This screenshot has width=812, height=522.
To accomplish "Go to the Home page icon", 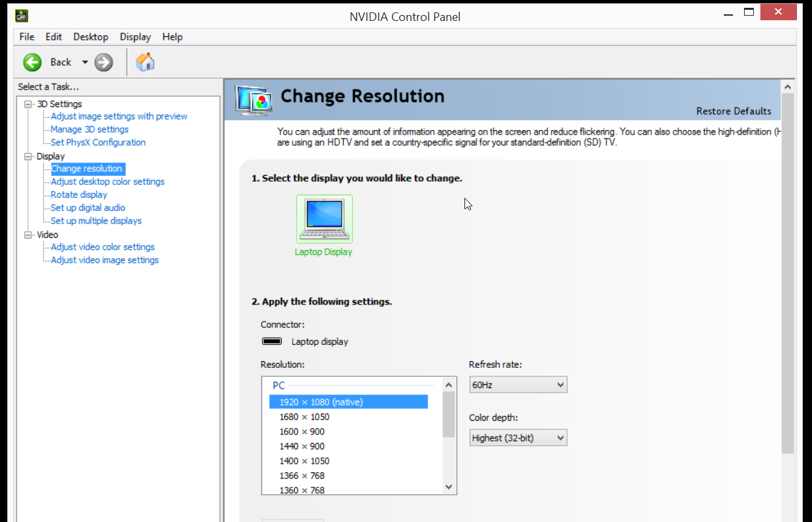I will (x=145, y=62).
